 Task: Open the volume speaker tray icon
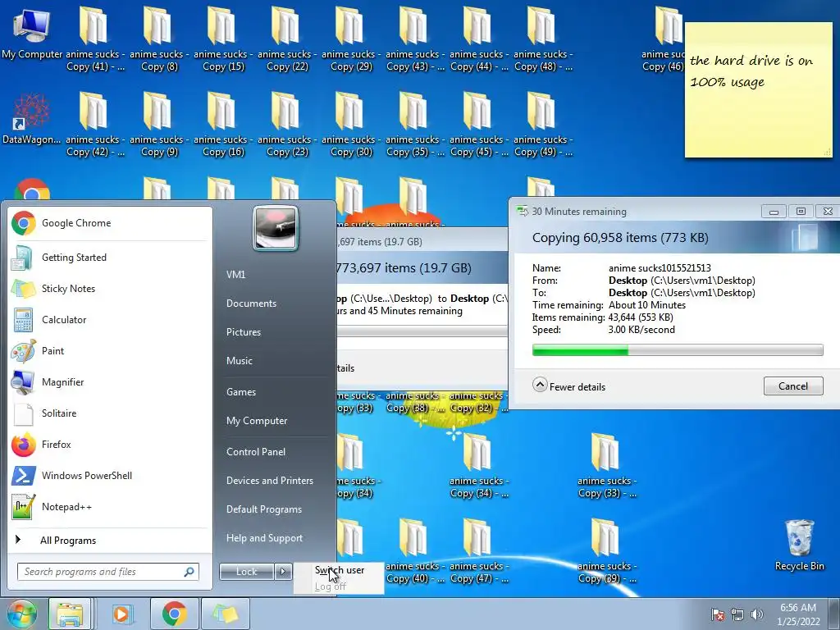[x=757, y=614]
